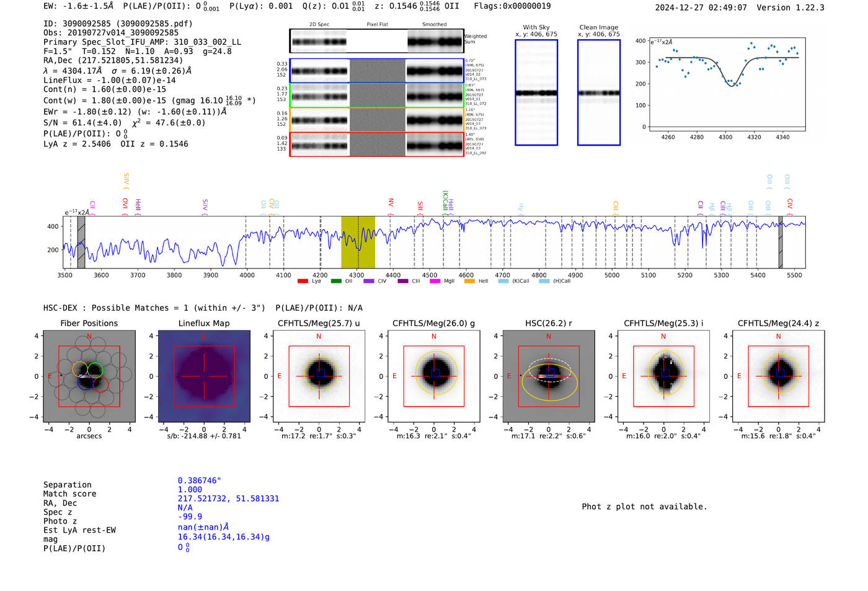
Task: Select the blue-bordered fiber spectrum row
Action: coord(377,71)
